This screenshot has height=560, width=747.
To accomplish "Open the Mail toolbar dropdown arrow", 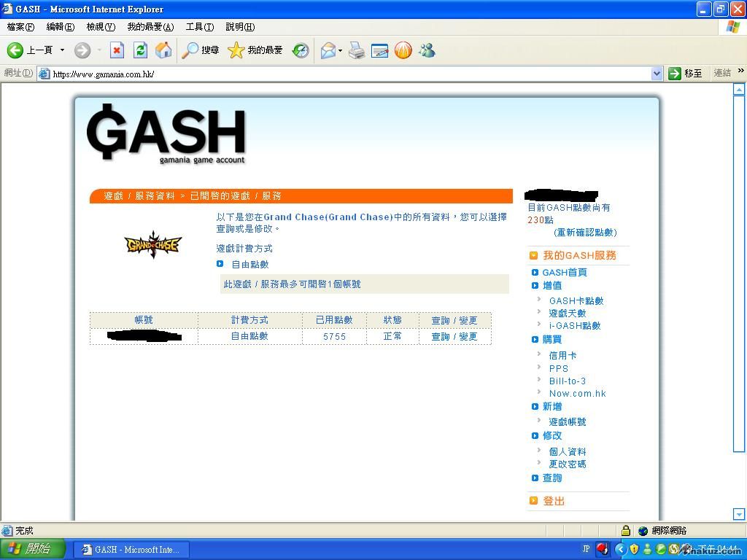I will click(x=340, y=51).
